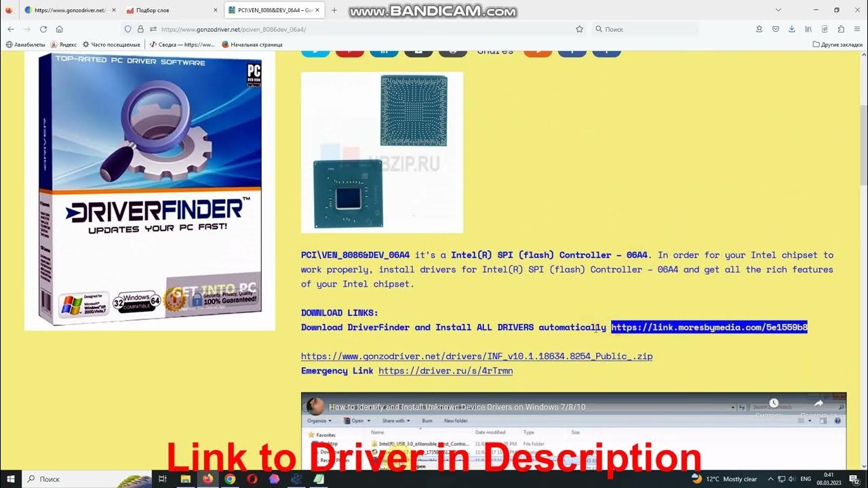Show site security padlock info
868x488 pixels.
tap(140, 29)
